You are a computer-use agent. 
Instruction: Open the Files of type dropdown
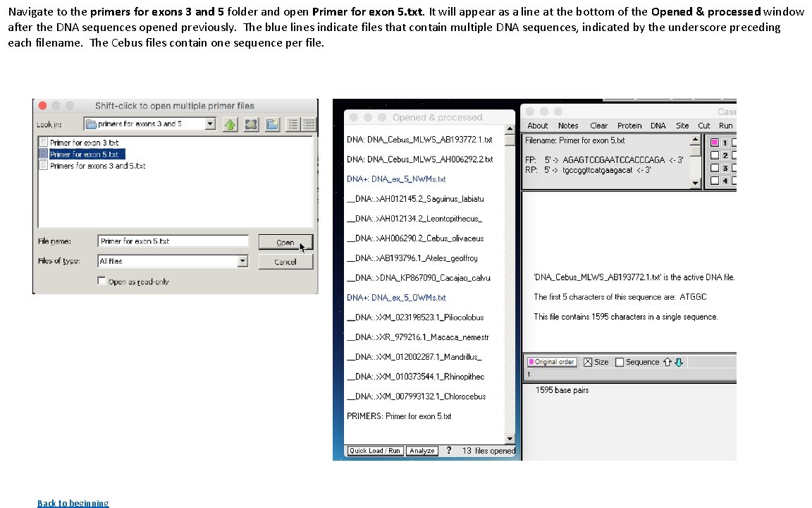(x=242, y=261)
